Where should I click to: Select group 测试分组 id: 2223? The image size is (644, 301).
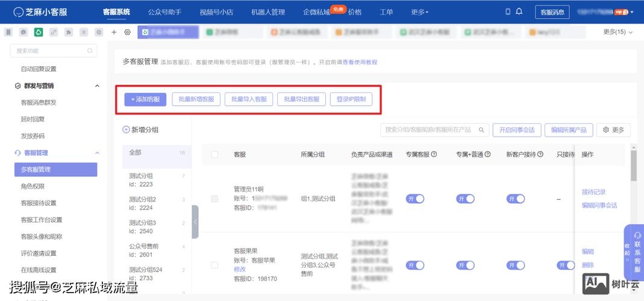(157, 180)
